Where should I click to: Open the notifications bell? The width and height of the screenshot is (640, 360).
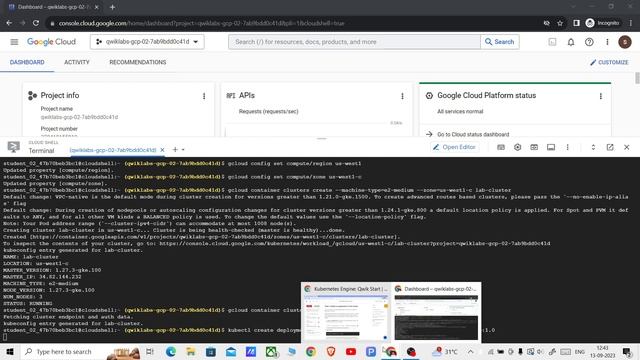(571, 42)
